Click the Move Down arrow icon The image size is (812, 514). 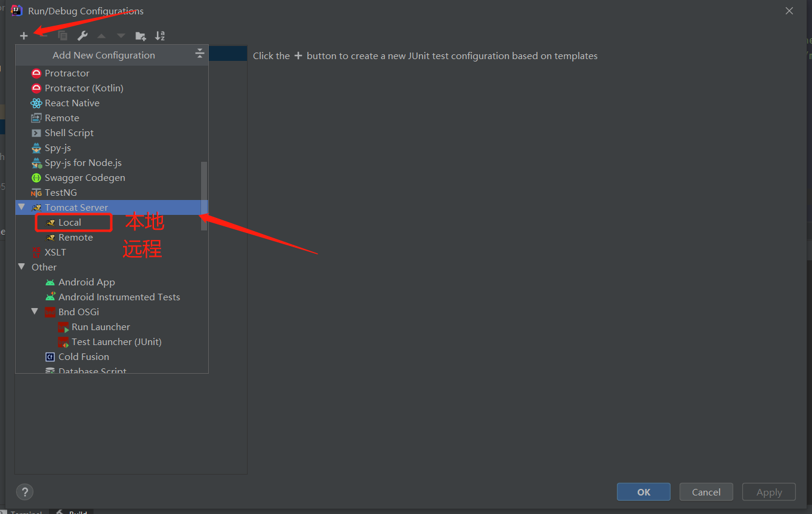pos(121,36)
